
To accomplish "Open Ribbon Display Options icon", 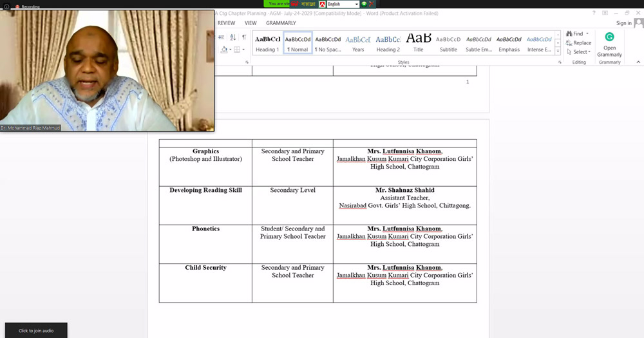I will pos(605,13).
